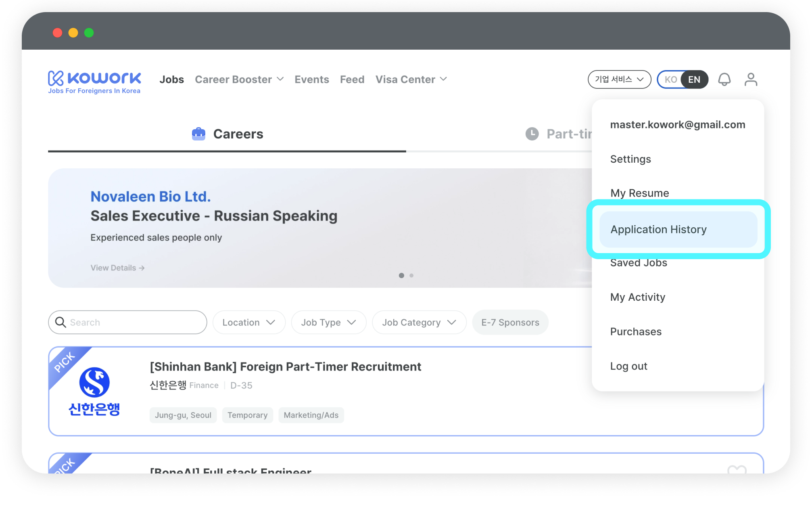Image resolution: width=812 pixels, height=505 pixels.
Task: Open the Feed page
Action: [x=352, y=80]
